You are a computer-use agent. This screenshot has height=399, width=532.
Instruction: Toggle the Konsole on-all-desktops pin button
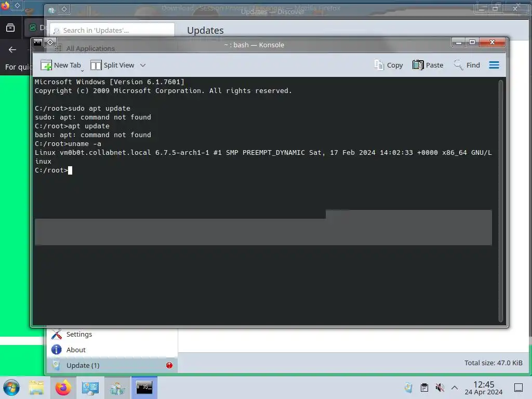pos(50,43)
